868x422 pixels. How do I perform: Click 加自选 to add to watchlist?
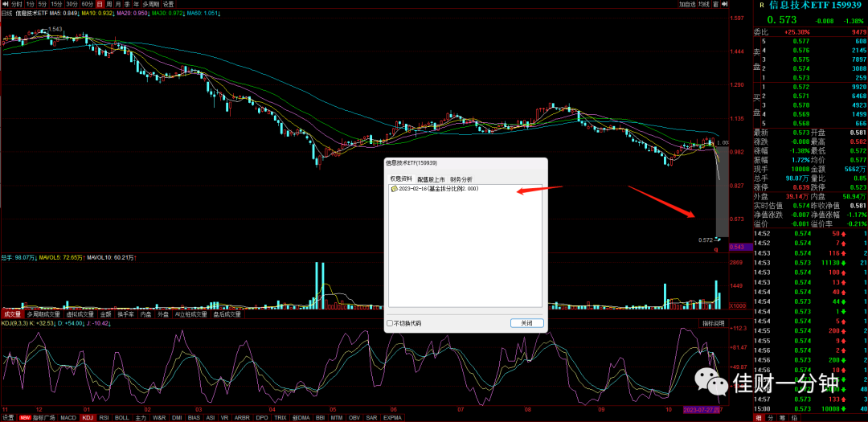point(687,4)
